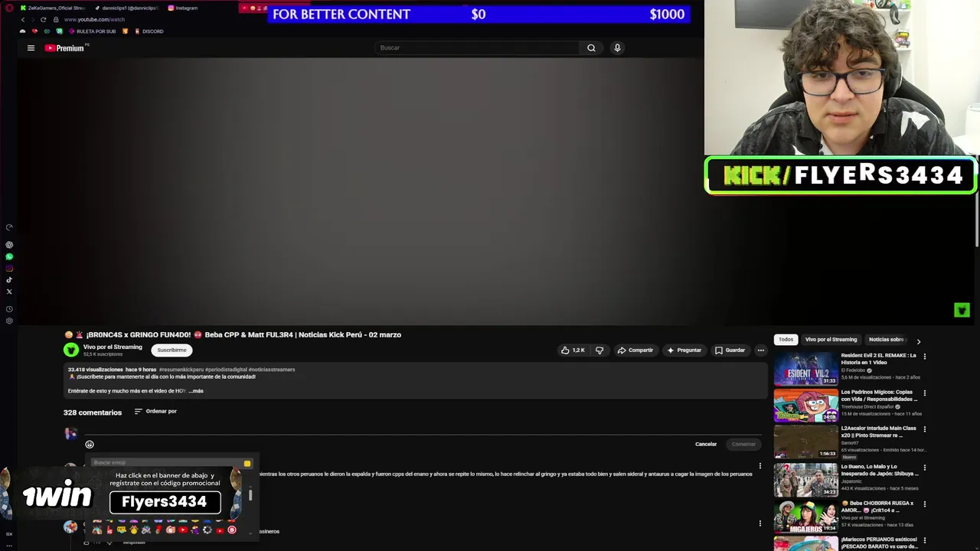Image resolution: width=980 pixels, height=551 pixels.
Task: Click the page vertical scrollbar
Action: coord(975,218)
